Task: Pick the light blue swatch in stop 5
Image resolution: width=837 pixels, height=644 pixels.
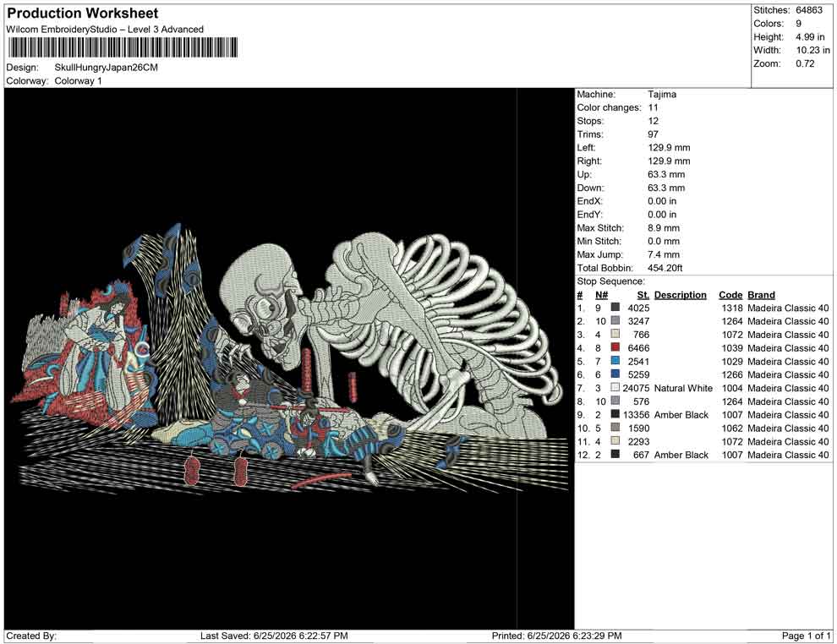Action: pos(615,361)
